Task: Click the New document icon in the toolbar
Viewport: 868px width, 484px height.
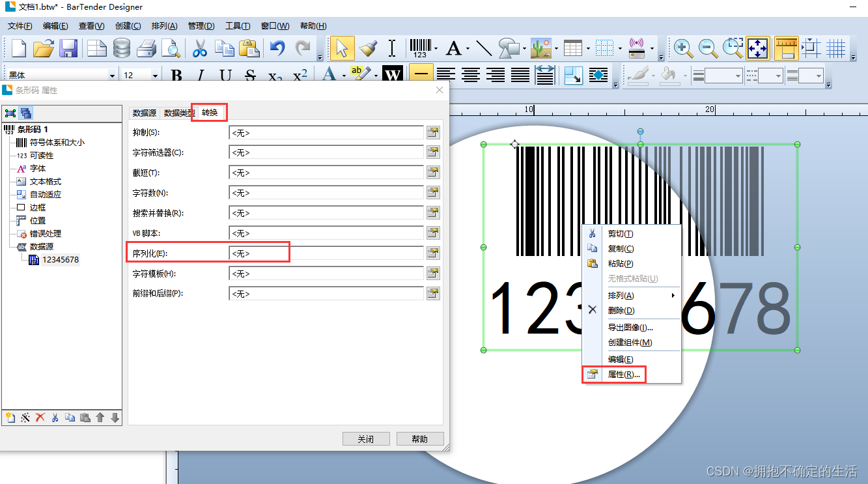Action: [x=19, y=48]
